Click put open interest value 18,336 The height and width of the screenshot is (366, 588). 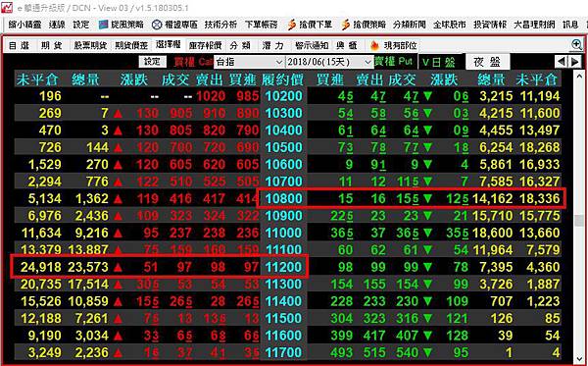click(x=539, y=198)
